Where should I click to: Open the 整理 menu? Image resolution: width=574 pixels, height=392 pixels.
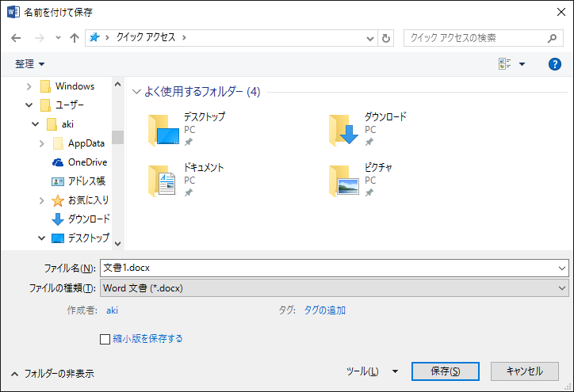point(30,63)
